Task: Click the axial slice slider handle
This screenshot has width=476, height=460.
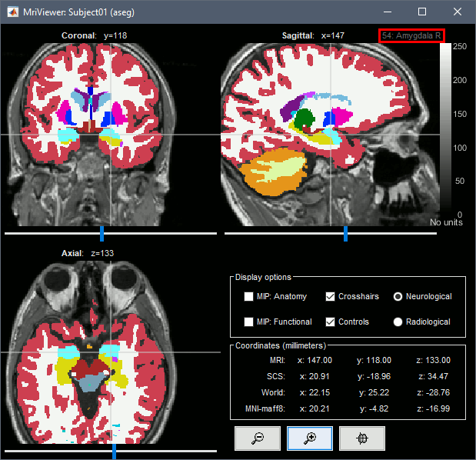Action: point(114,453)
